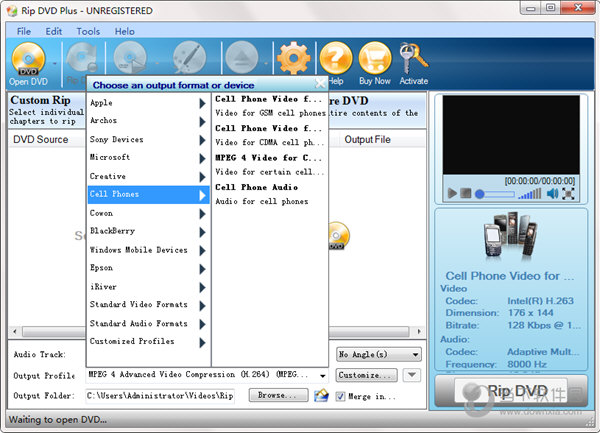Expand Standard Audio Formats submenu

(x=148, y=324)
